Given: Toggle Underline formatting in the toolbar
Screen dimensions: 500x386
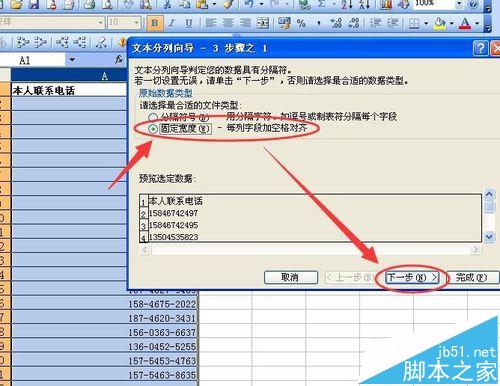Looking at the screenshot, I should coord(189,23).
